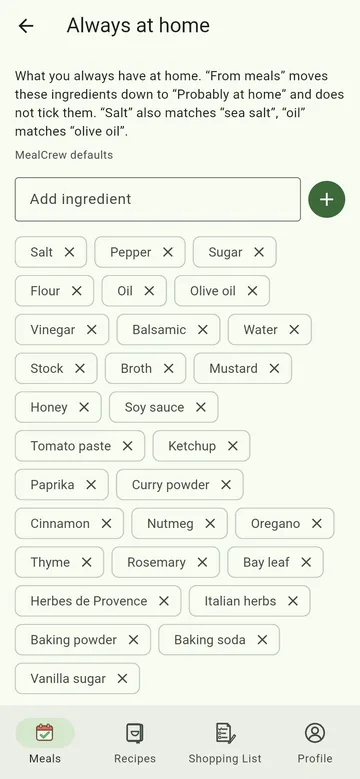
Task: Delete the Tomato paste chip
Action: tap(128, 446)
